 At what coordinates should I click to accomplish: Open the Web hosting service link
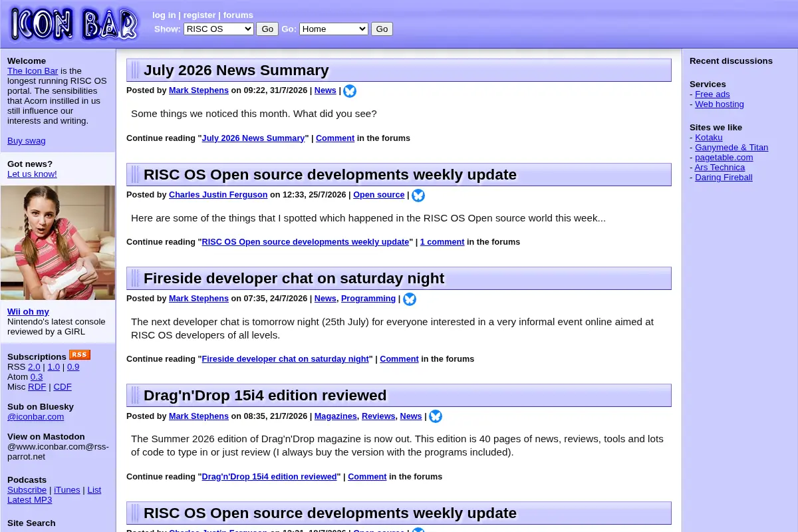[x=720, y=104]
